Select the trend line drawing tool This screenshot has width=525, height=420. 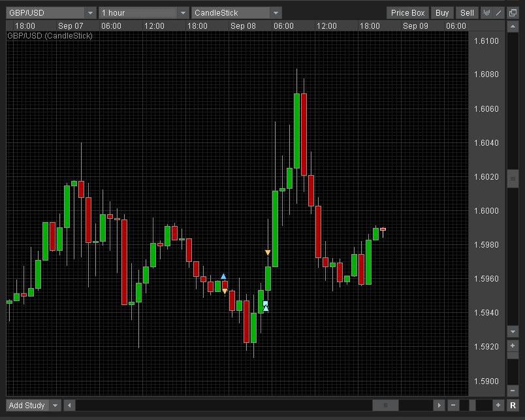tap(499, 12)
